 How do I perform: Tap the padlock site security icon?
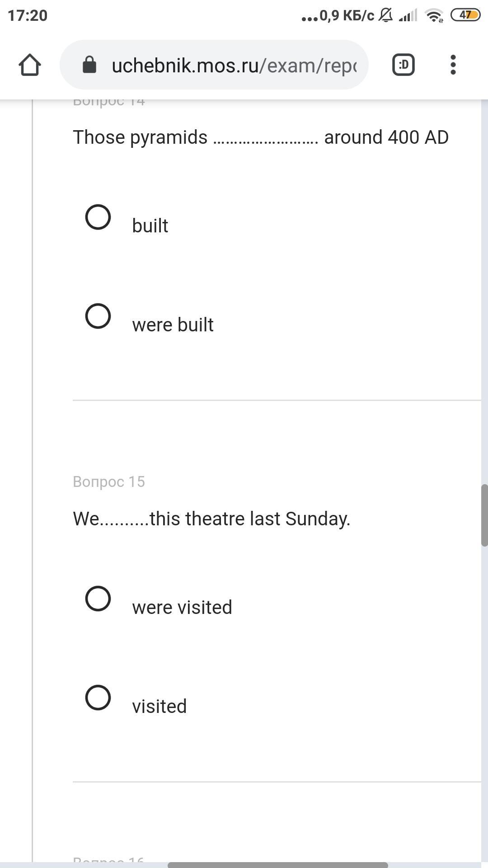tap(89, 65)
